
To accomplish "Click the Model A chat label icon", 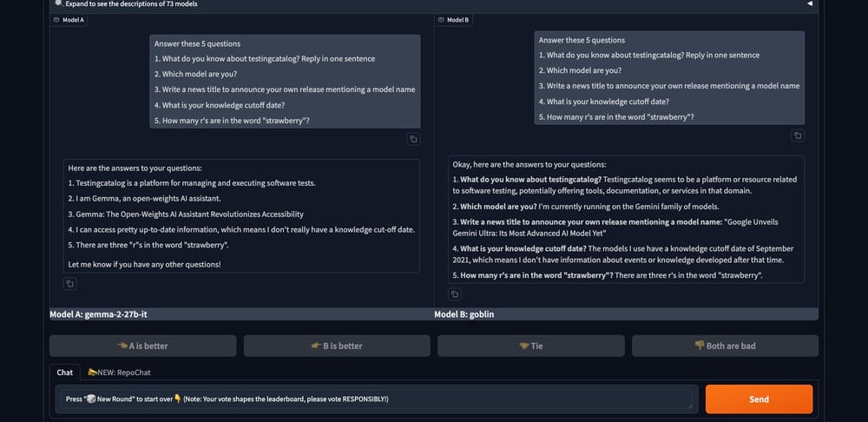I will point(57,19).
